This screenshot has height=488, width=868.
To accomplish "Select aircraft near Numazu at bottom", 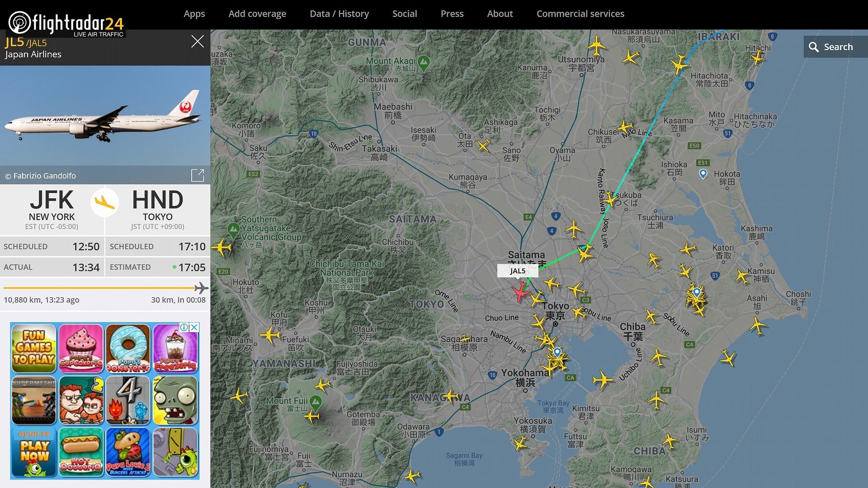I will tap(412, 476).
